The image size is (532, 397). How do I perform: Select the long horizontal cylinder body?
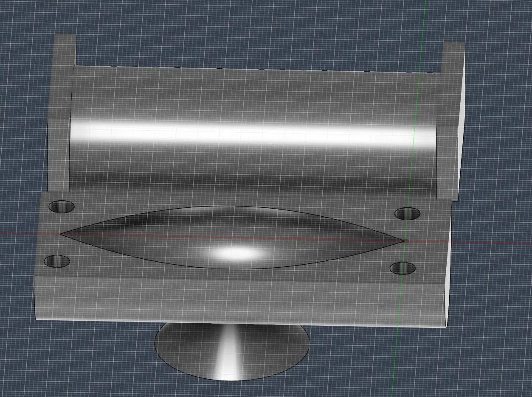pyautogui.click(x=253, y=132)
